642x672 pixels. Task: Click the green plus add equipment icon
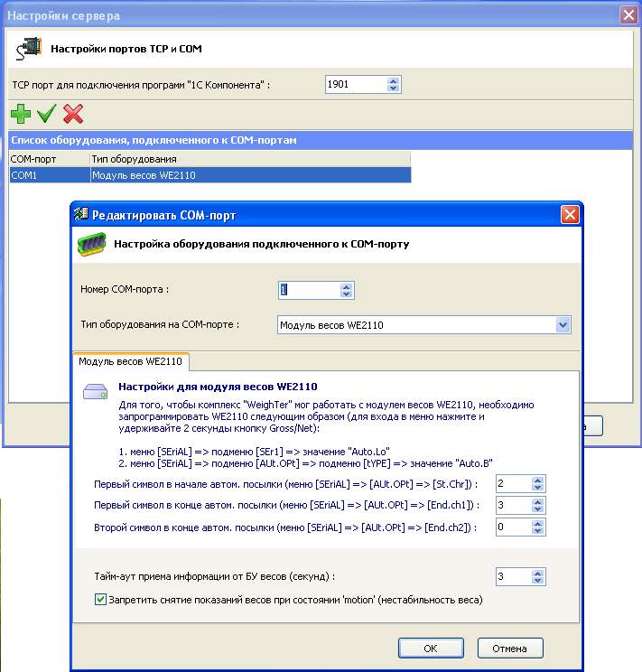tap(19, 114)
